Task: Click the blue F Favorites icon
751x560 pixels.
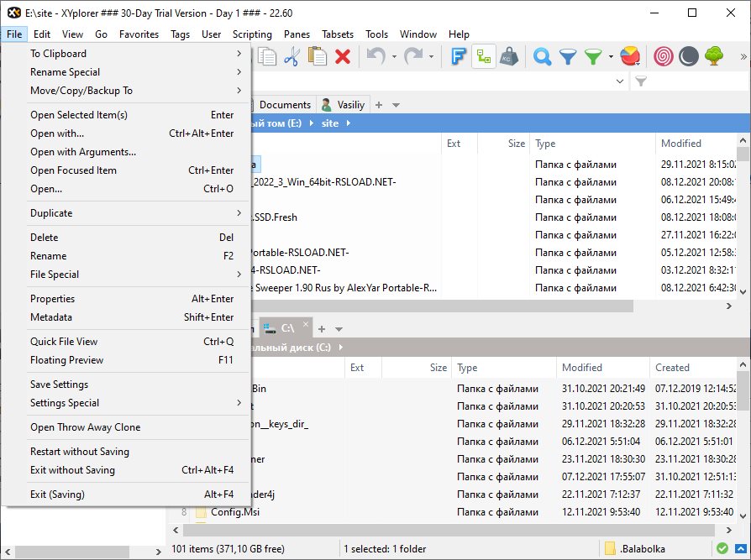Action: 459,56
